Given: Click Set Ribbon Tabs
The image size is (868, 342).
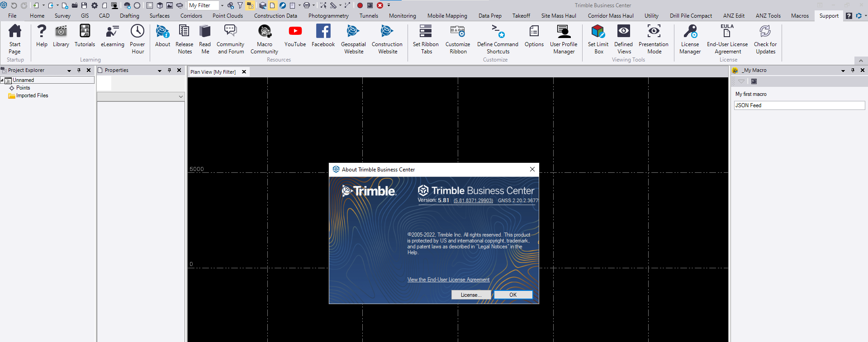Looking at the screenshot, I should (x=426, y=39).
